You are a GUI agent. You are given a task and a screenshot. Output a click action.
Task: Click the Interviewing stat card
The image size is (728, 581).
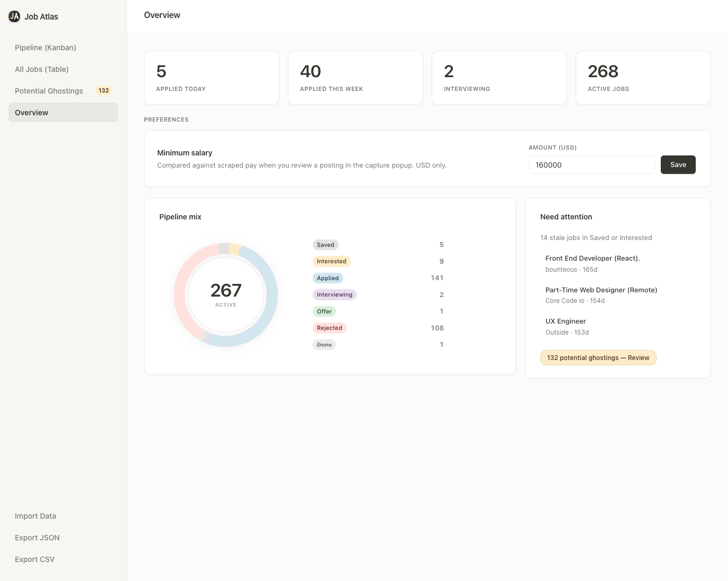click(499, 78)
